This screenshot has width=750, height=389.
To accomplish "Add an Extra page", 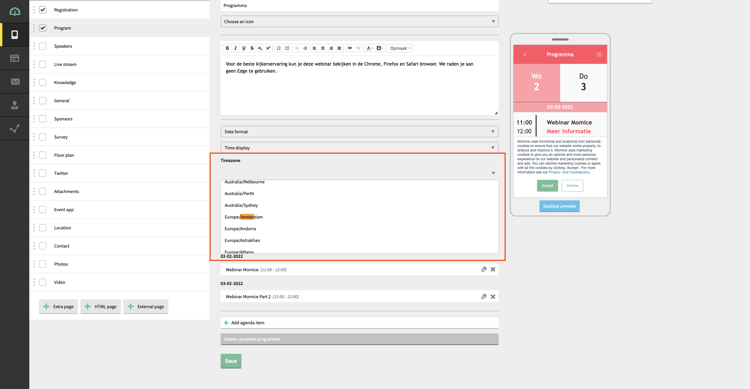I will [x=58, y=307].
